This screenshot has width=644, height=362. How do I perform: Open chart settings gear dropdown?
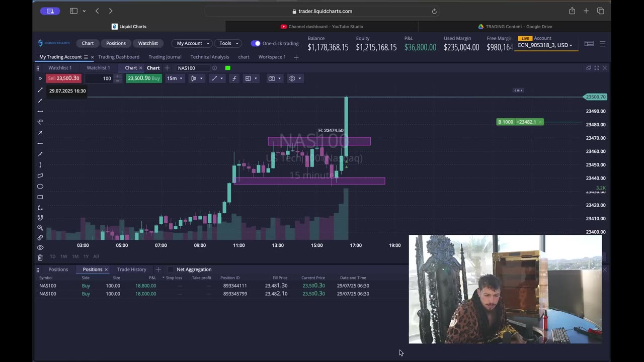coord(295,78)
